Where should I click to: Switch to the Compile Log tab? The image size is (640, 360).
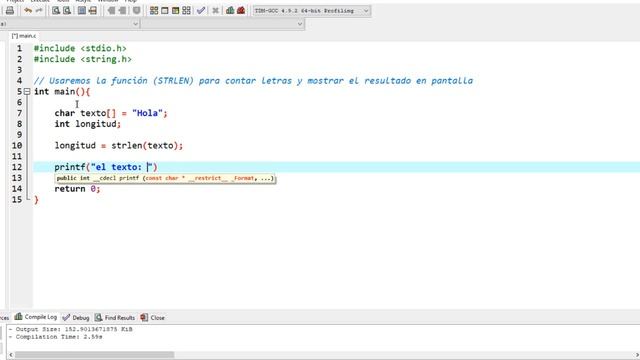(36, 317)
